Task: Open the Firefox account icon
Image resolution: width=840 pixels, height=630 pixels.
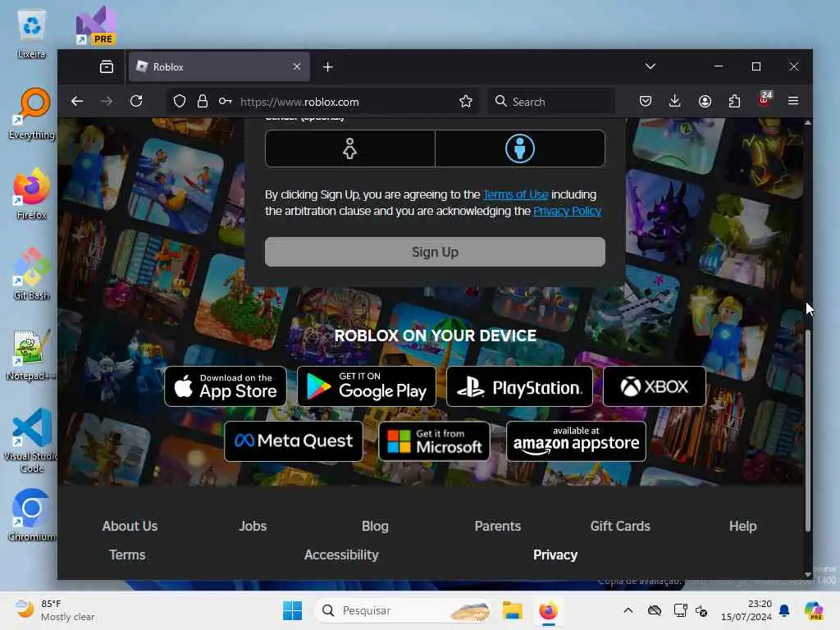Action: tap(705, 101)
